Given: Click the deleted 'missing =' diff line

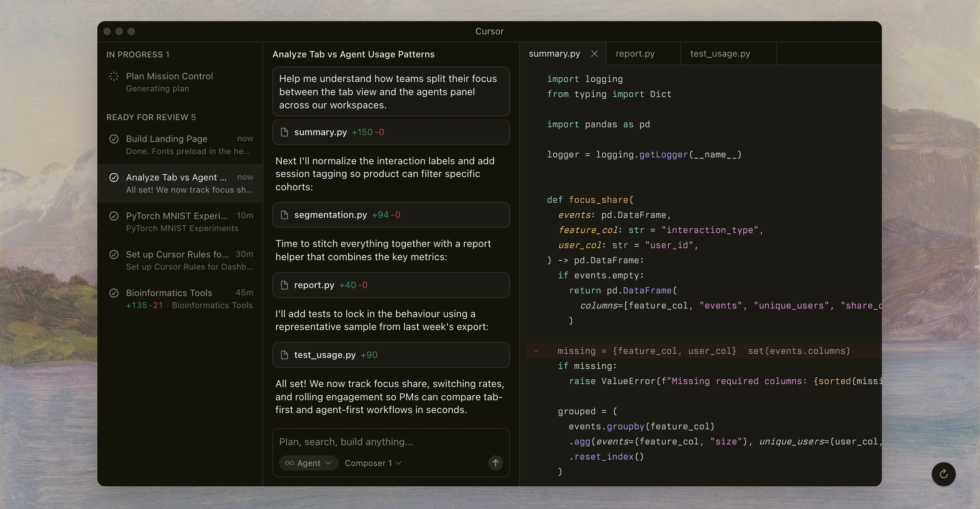Looking at the screenshot, I should click(703, 351).
